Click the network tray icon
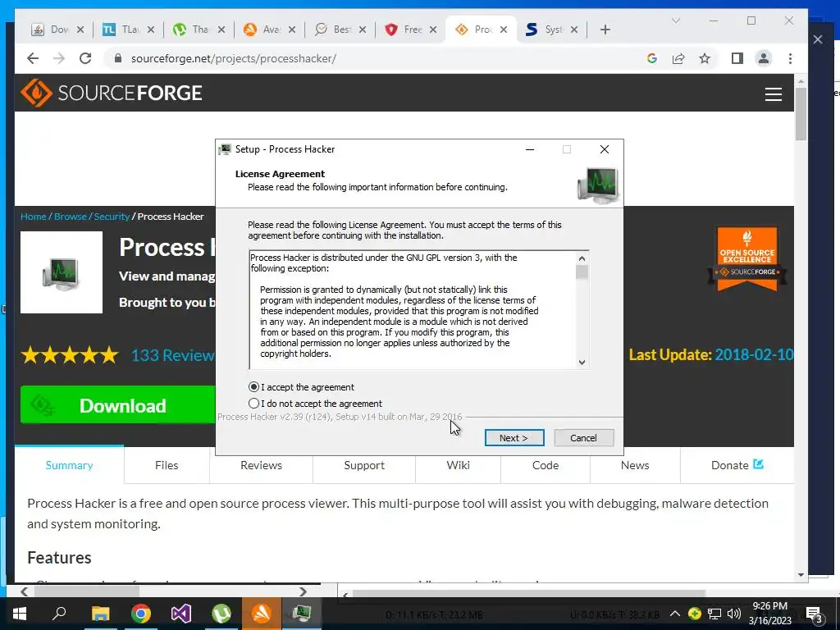The height and width of the screenshot is (630, 840). tap(714, 614)
